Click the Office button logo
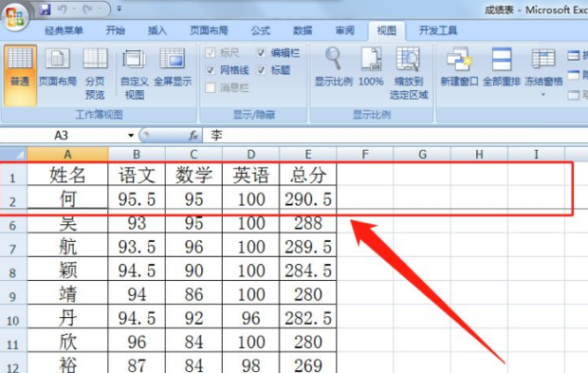 point(15,16)
